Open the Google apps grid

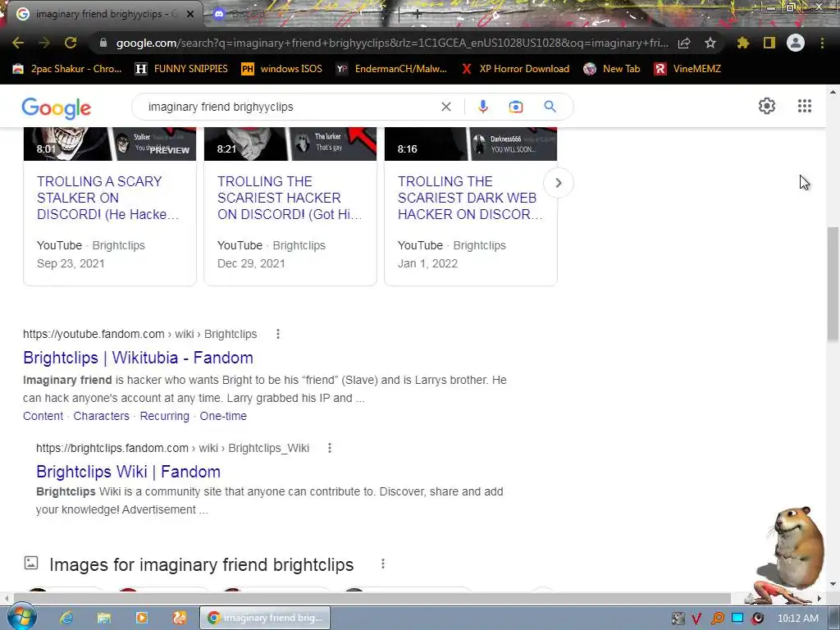(805, 106)
